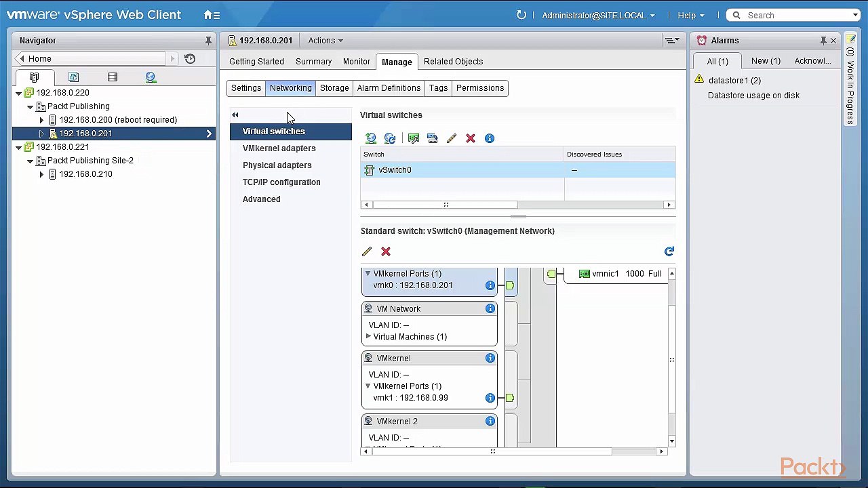Image resolution: width=868 pixels, height=488 pixels.
Task: Show New (1) alarms tab
Action: [766, 61]
